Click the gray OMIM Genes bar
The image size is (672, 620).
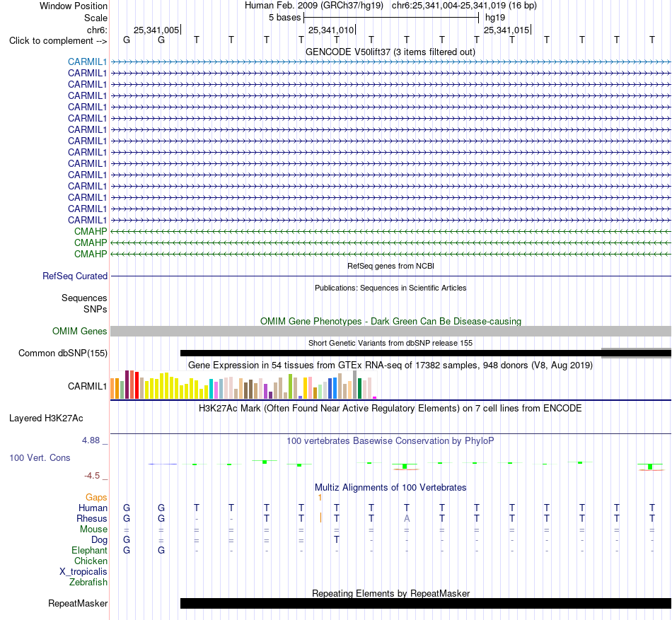coord(391,331)
